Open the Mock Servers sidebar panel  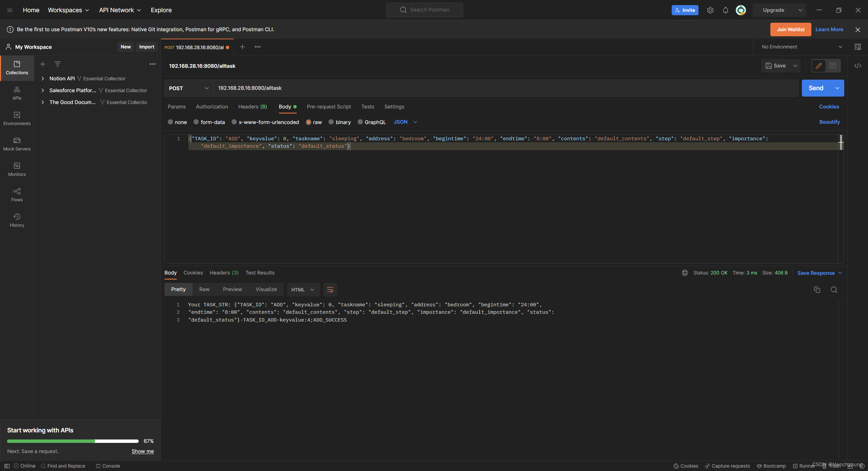point(17,144)
